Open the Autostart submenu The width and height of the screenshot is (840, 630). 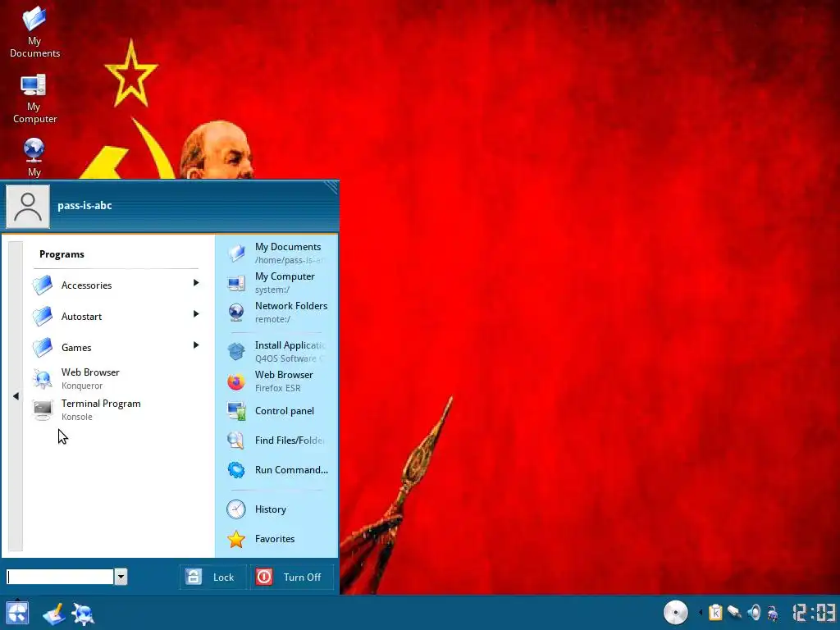116,316
